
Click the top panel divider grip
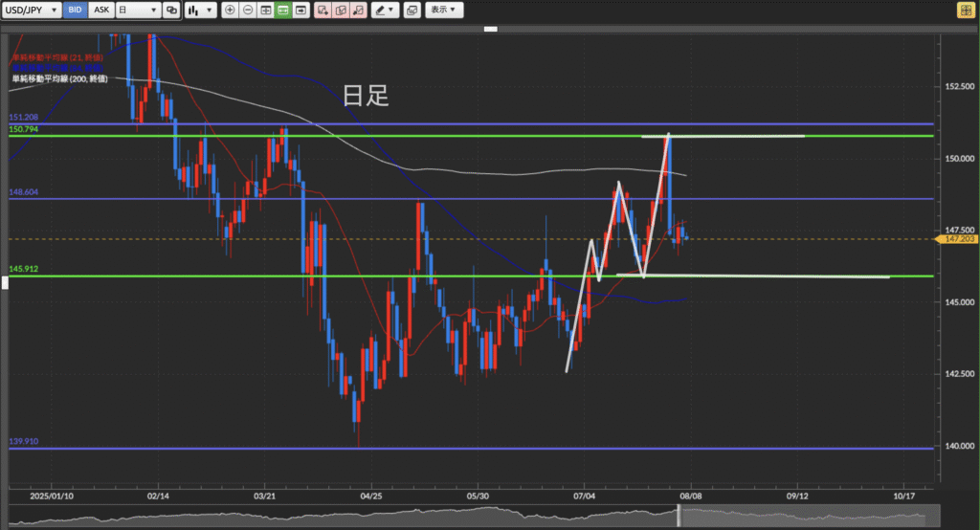pos(491,29)
